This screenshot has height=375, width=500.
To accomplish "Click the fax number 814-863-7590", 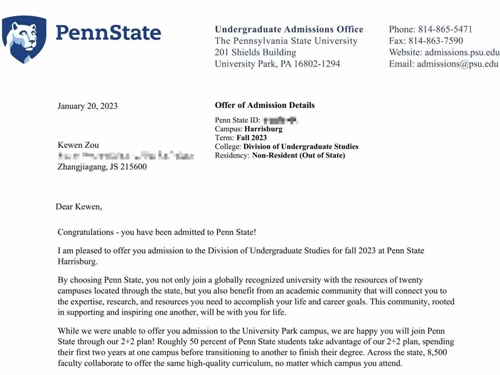I will tap(436, 41).
